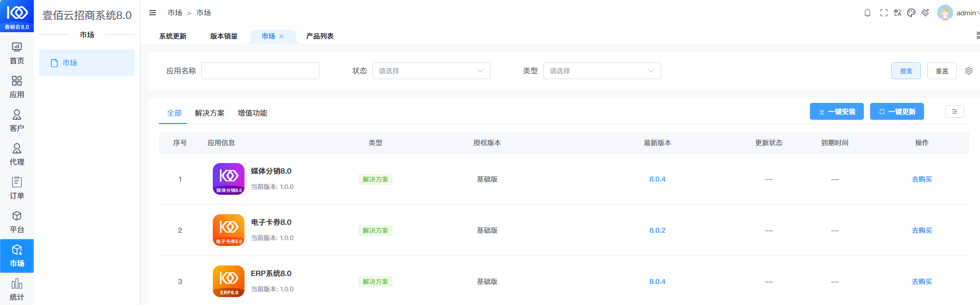Screen dimensions: 980x305
Task: Click the 电子卡券8.0 app name
Action: [271, 222]
